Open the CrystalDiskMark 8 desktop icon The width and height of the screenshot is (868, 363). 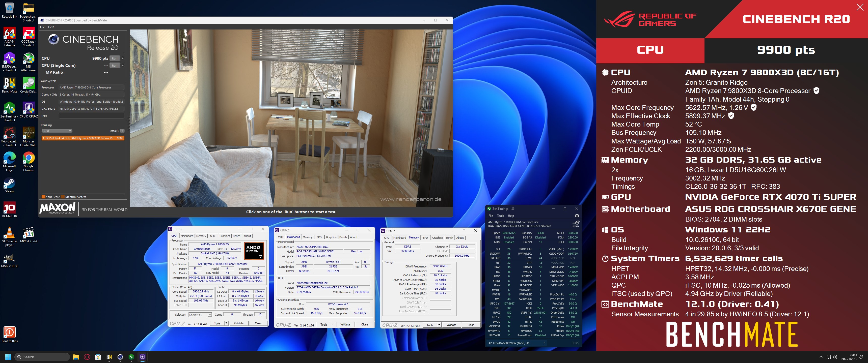click(x=29, y=87)
